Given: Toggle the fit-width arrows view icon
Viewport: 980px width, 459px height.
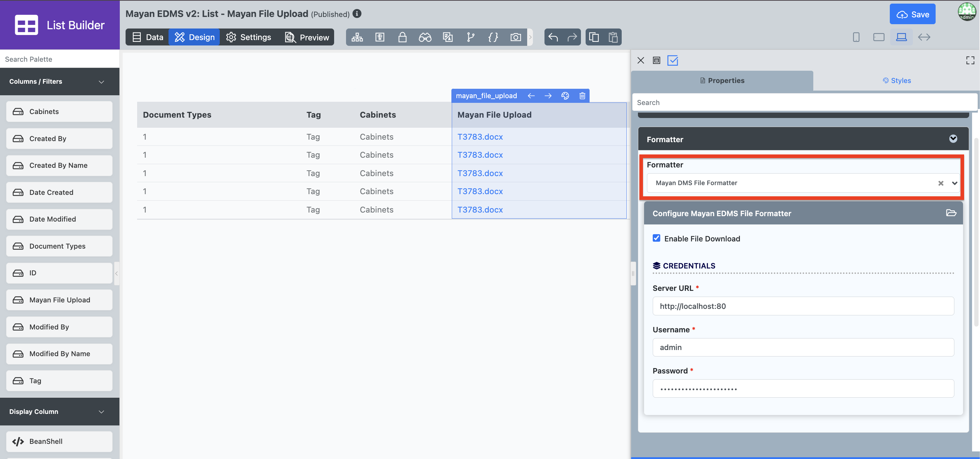Looking at the screenshot, I should click(x=924, y=37).
